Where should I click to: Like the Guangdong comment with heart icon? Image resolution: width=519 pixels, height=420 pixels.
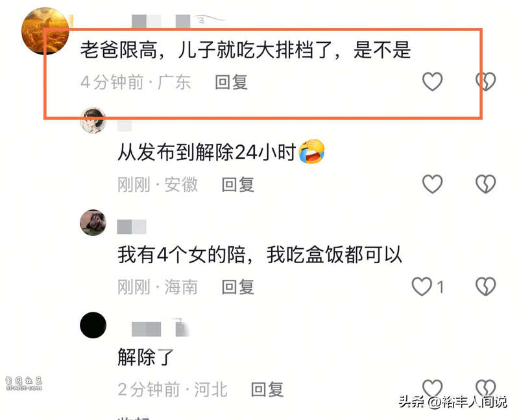[432, 82]
